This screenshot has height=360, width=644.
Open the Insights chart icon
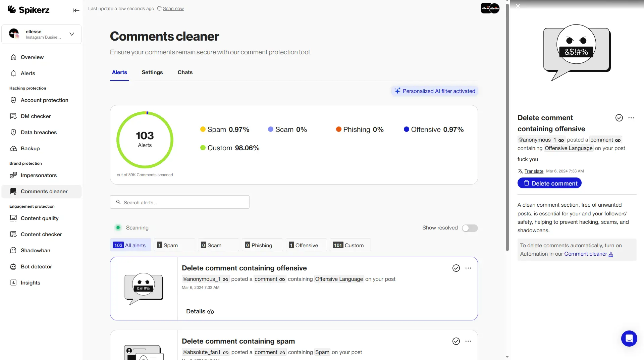tap(13, 283)
